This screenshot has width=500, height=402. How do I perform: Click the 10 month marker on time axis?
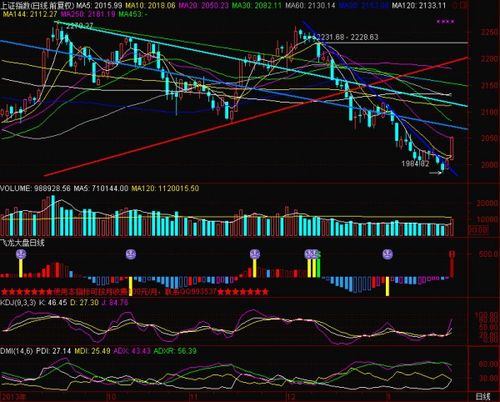click(111, 397)
